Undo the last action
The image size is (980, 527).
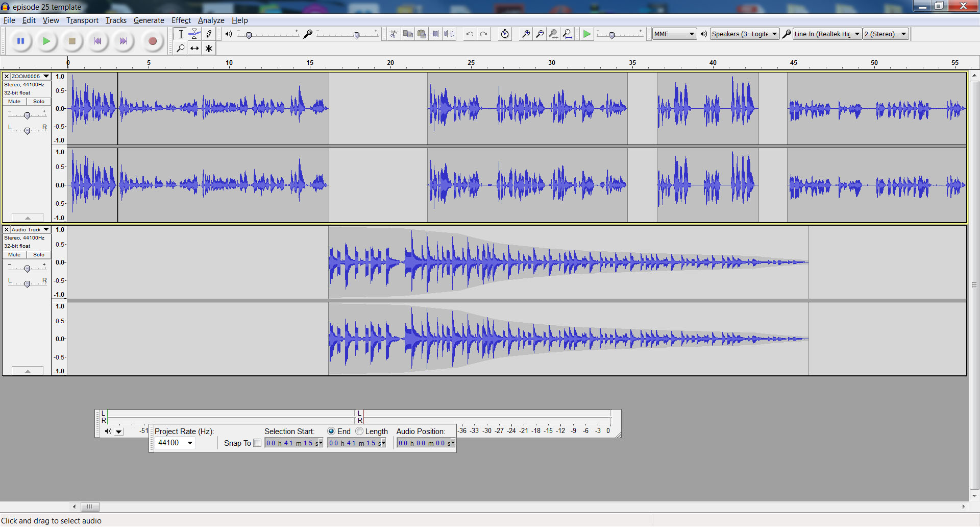click(470, 34)
